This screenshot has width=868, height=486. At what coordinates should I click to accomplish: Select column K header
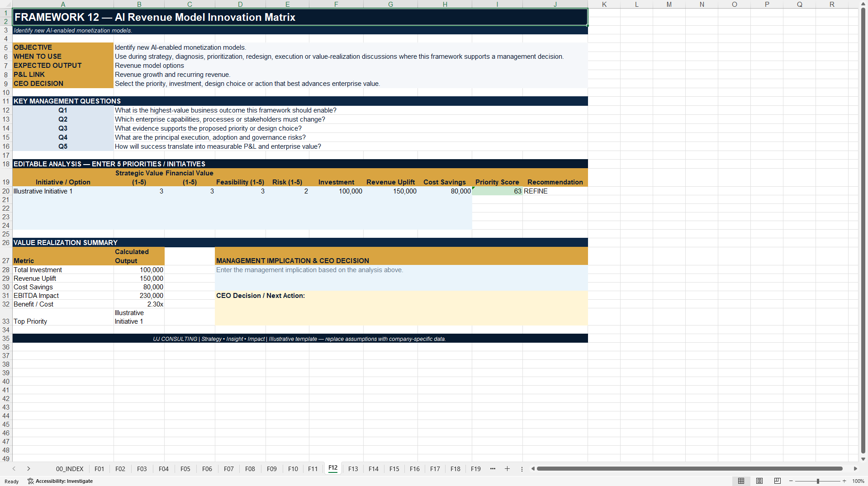604,4
